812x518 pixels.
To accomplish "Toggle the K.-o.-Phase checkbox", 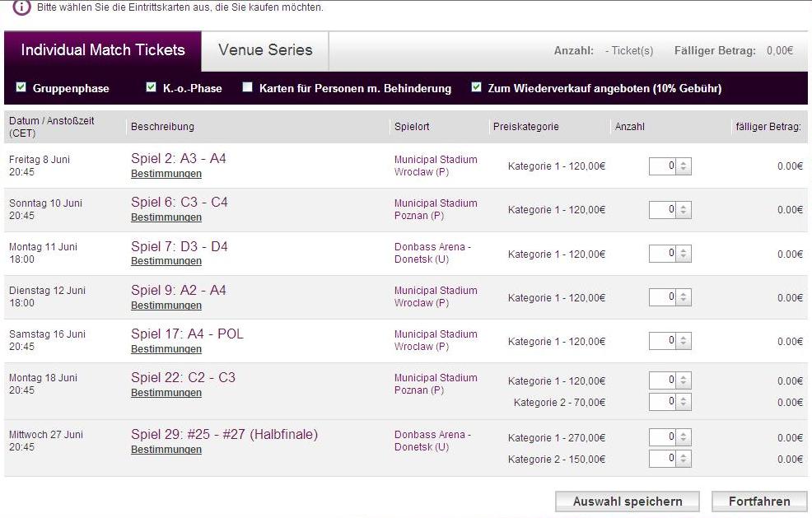I will coord(151,87).
